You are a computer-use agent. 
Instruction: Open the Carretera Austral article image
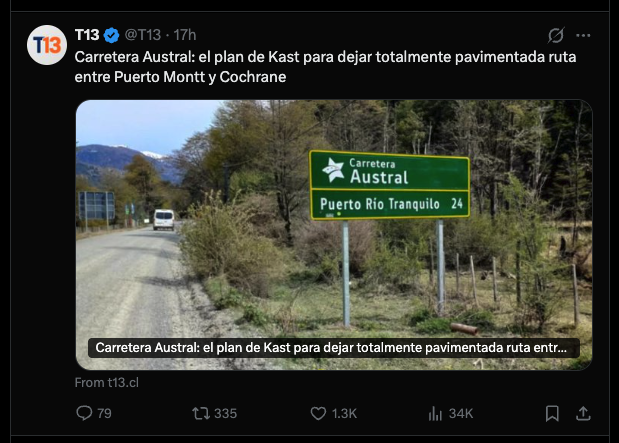point(334,235)
